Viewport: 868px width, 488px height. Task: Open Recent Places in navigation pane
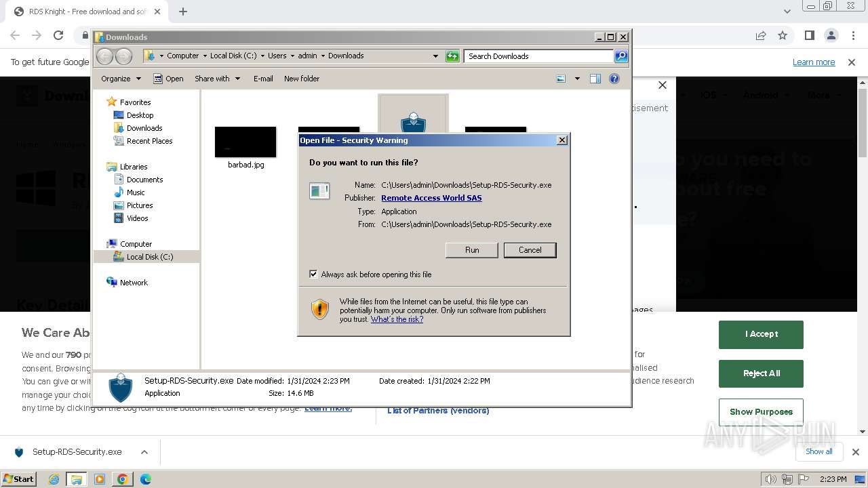[x=149, y=141]
